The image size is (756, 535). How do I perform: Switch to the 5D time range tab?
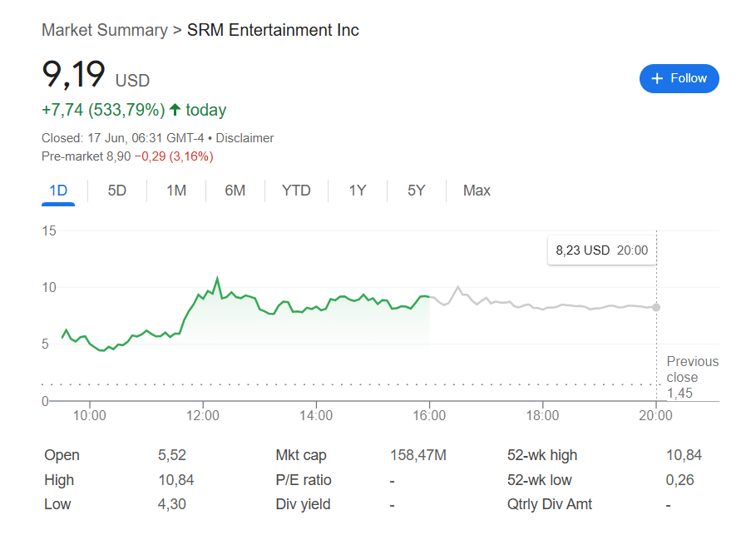(116, 191)
